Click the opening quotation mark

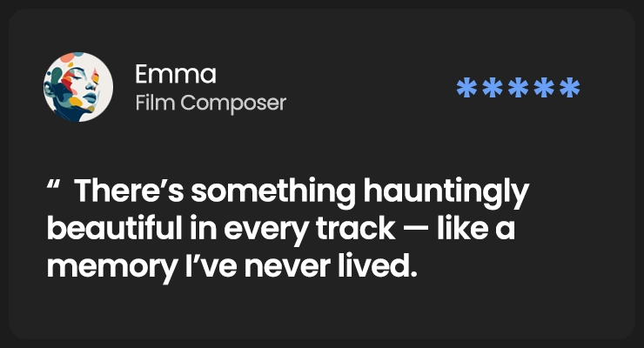click(x=54, y=188)
